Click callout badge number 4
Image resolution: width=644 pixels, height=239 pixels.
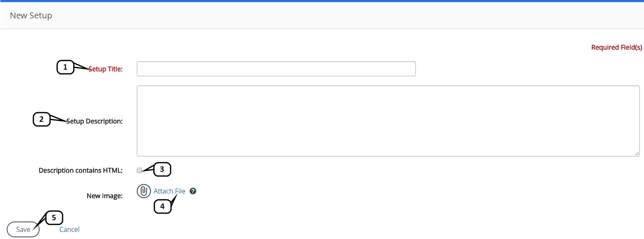[x=162, y=206]
